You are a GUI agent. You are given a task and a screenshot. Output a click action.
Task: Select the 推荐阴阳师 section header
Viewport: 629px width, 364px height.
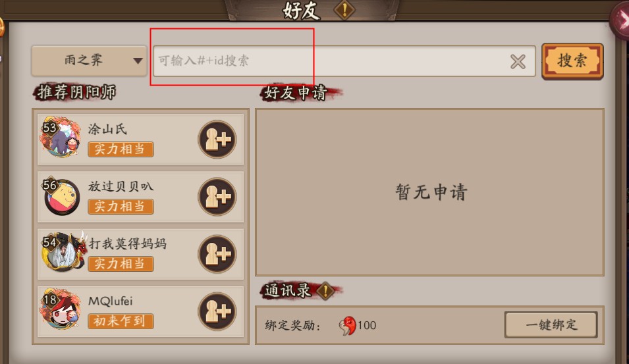point(76,92)
